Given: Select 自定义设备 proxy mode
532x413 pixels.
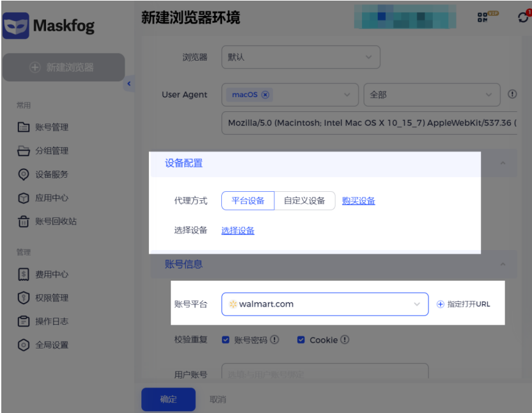Looking at the screenshot, I should 304,201.
